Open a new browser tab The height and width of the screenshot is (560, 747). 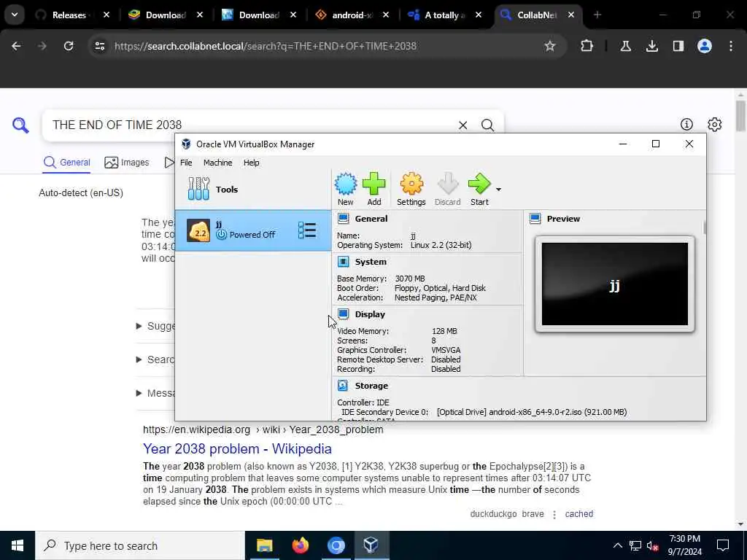[597, 15]
